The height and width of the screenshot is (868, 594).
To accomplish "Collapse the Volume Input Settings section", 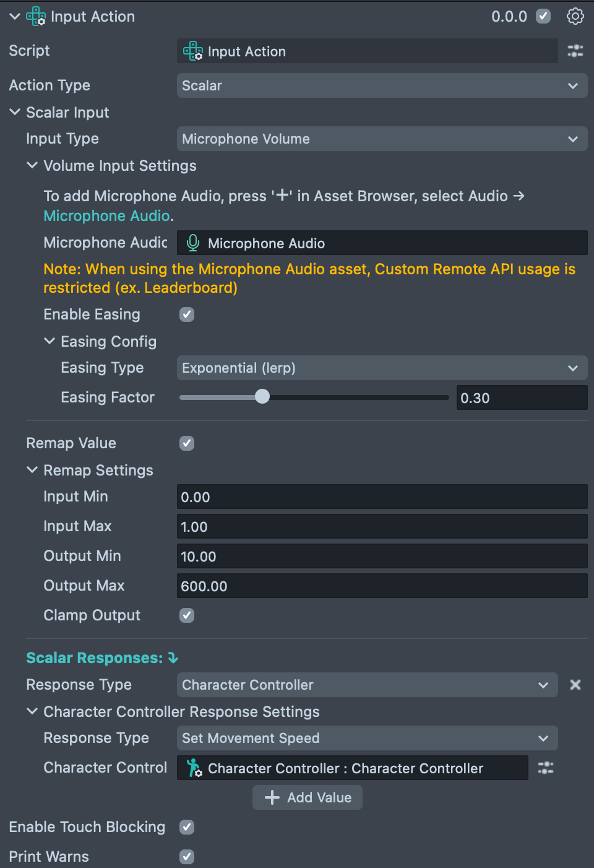I will pos(32,165).
